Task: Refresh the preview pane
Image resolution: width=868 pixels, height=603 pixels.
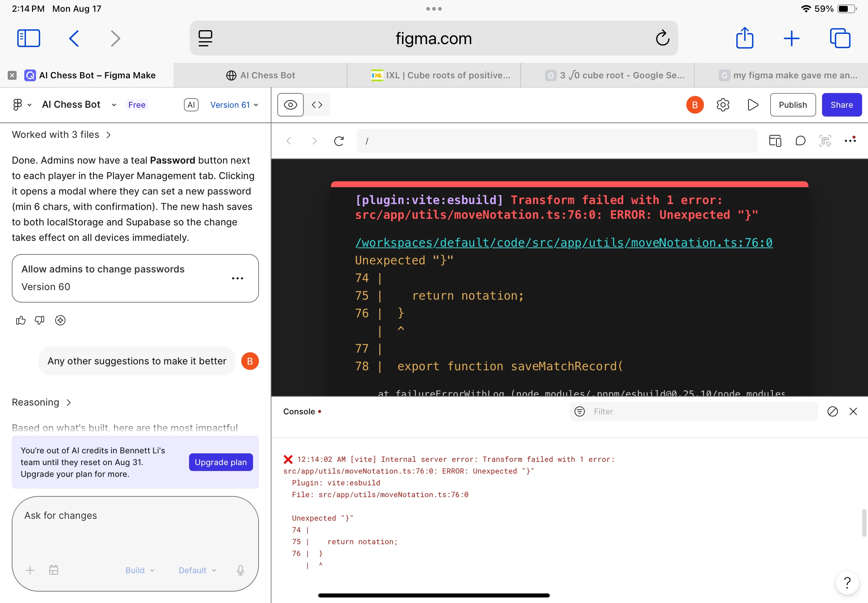Action: pyautogui.click(x=339, y=141)
